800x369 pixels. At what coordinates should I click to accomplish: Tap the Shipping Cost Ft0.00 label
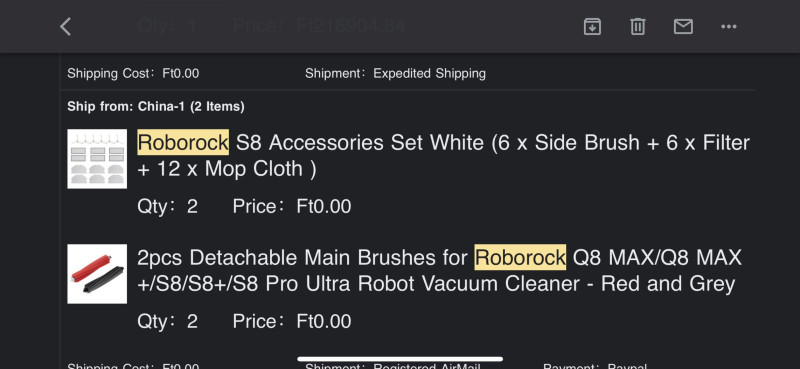133,73
